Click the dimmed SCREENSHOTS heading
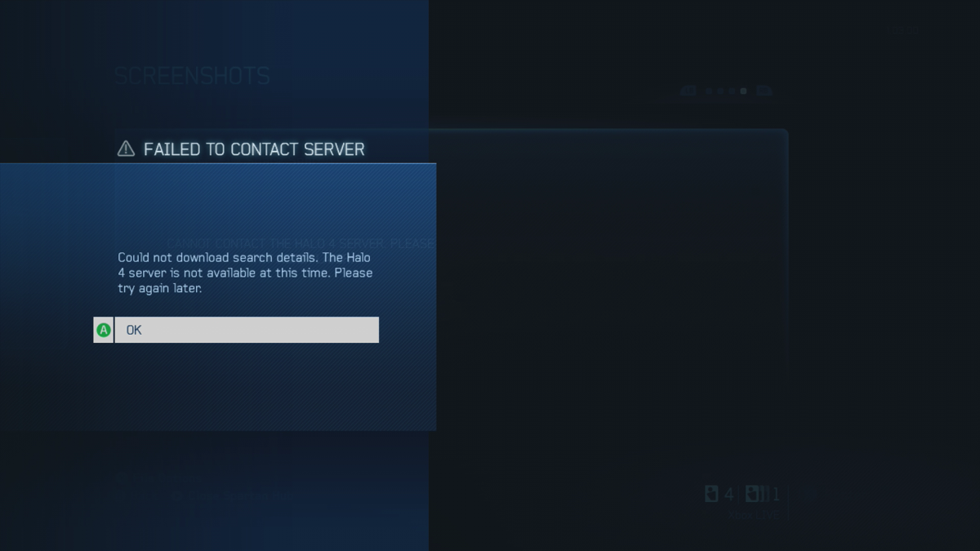 click(x=192, y=76)
